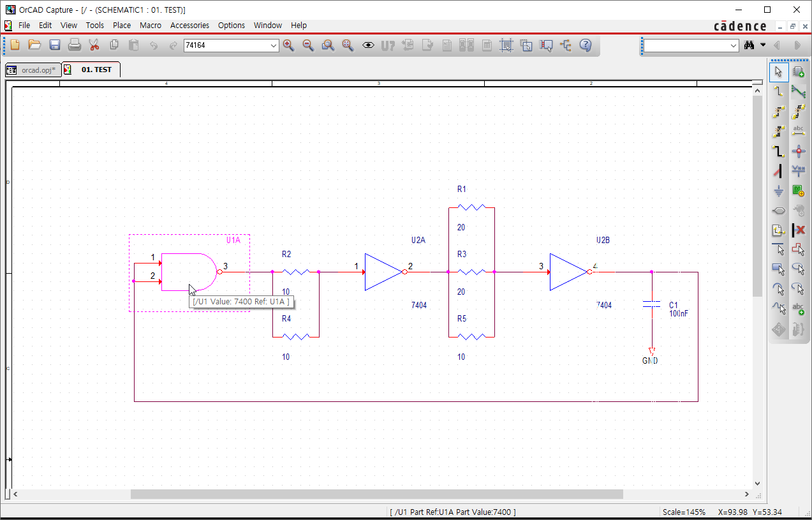Viewport: 812px width, 520px height.
Task: Open the Macro menu
Action: [151, 26]
